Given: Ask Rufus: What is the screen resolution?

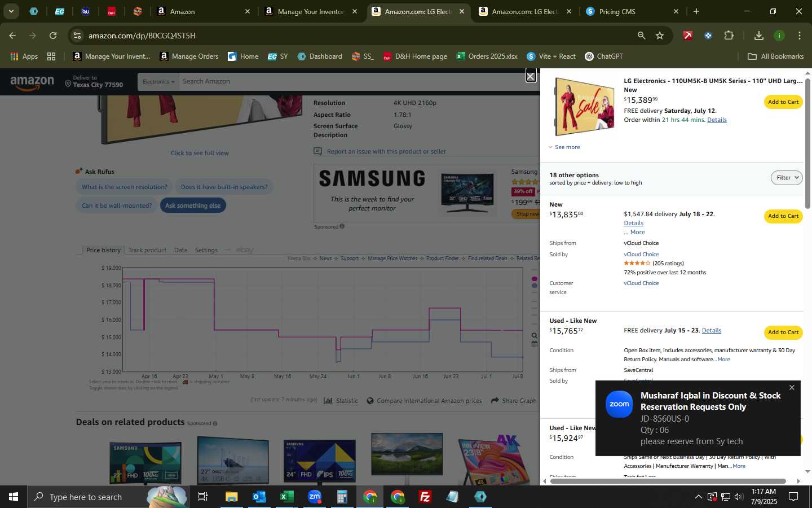Looking at the screenshot, I should (125, 187).
